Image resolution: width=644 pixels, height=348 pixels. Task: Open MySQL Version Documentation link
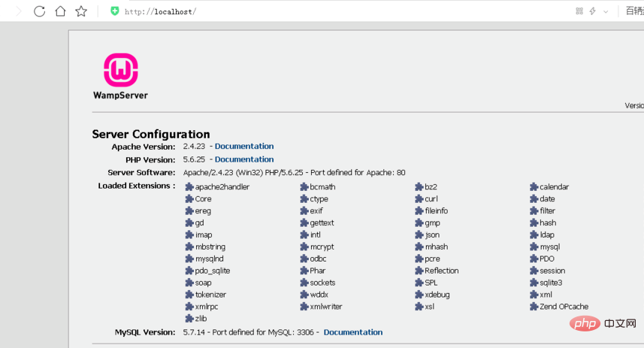click(352, 332)
